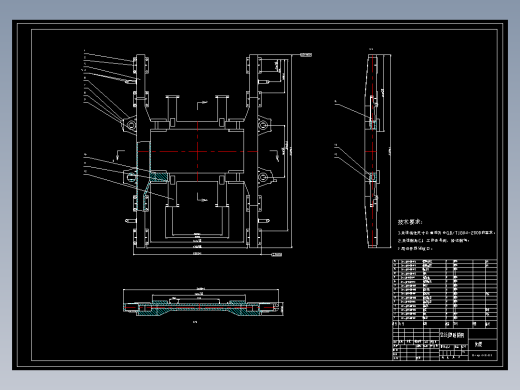Click the parts list table above the title block
The width and height of the screenshot is (520, 390).
(x=445, y=294)
